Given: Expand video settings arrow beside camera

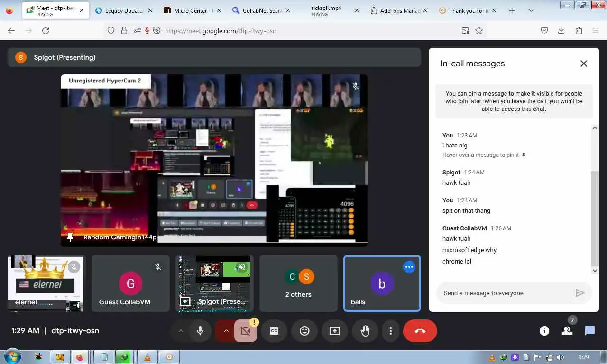Looking at the screenshot, I should coord(226,331).
